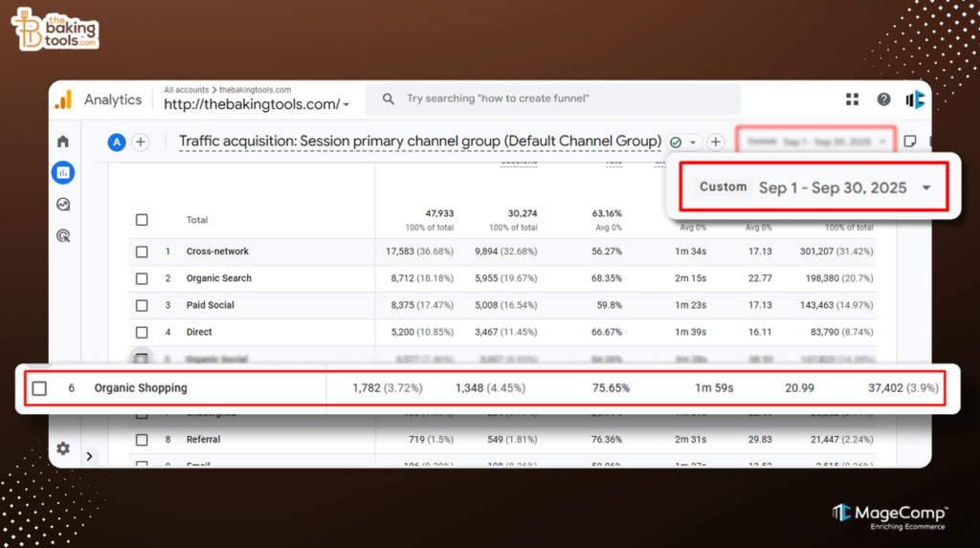This screenshot has width=980, height=548.
Task: Tick the Cross-network row checkbox
Action: tap(142, 252)
